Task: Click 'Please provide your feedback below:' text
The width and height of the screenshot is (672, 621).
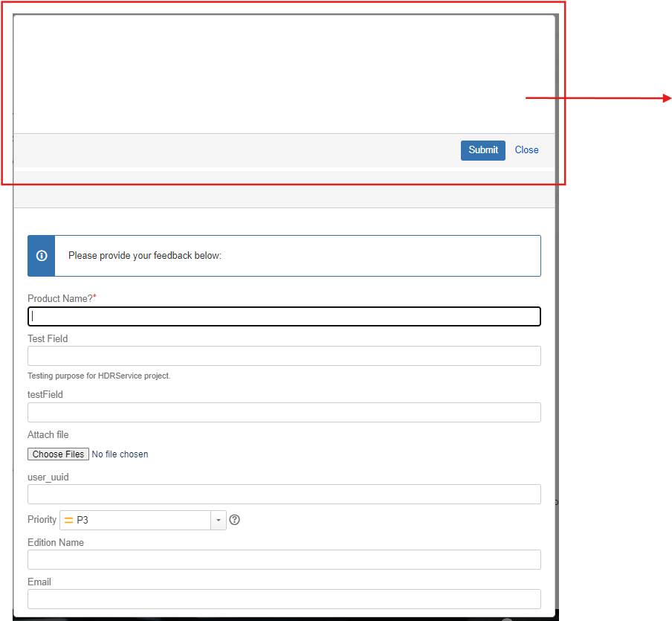Action: click(x=145, y=256)
